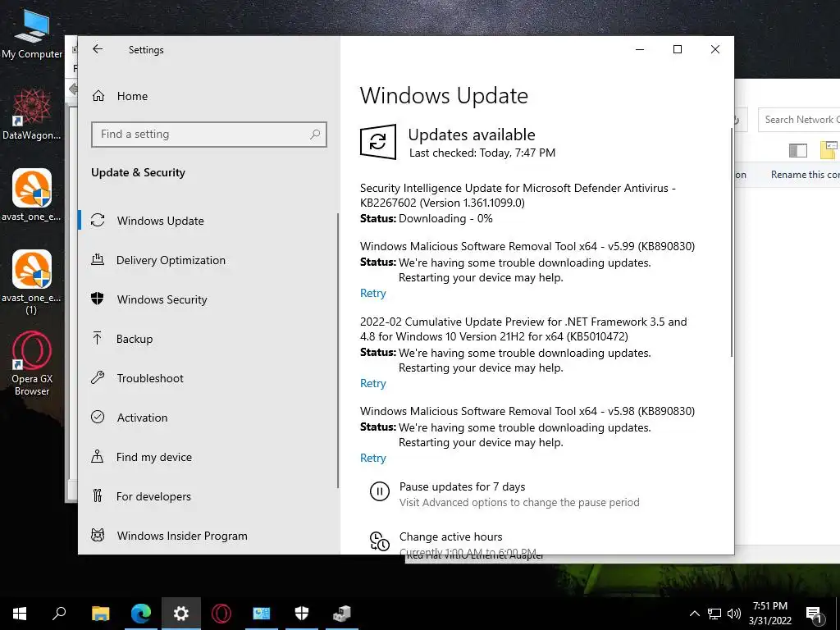Image resolution: width=840 pixels, height=630 pixels.
Task: Select the DataWagon desktop shortcut
Action: (x=32, y=115)
